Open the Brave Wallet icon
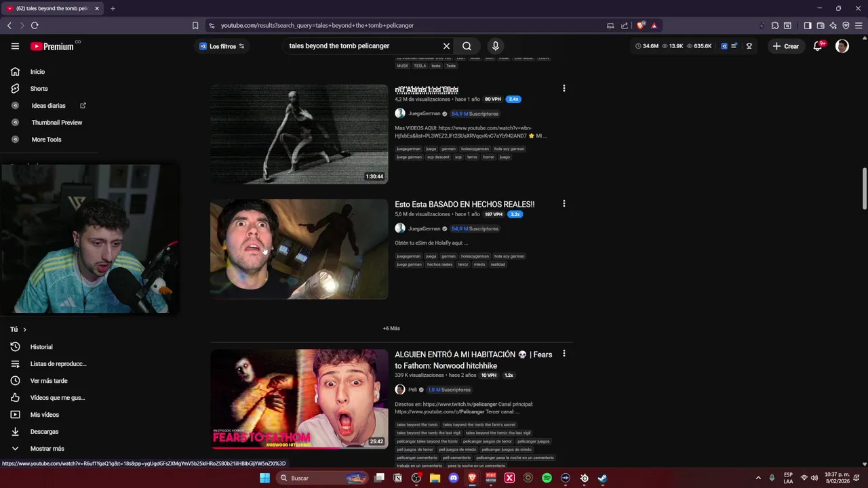 coord(821,26)
